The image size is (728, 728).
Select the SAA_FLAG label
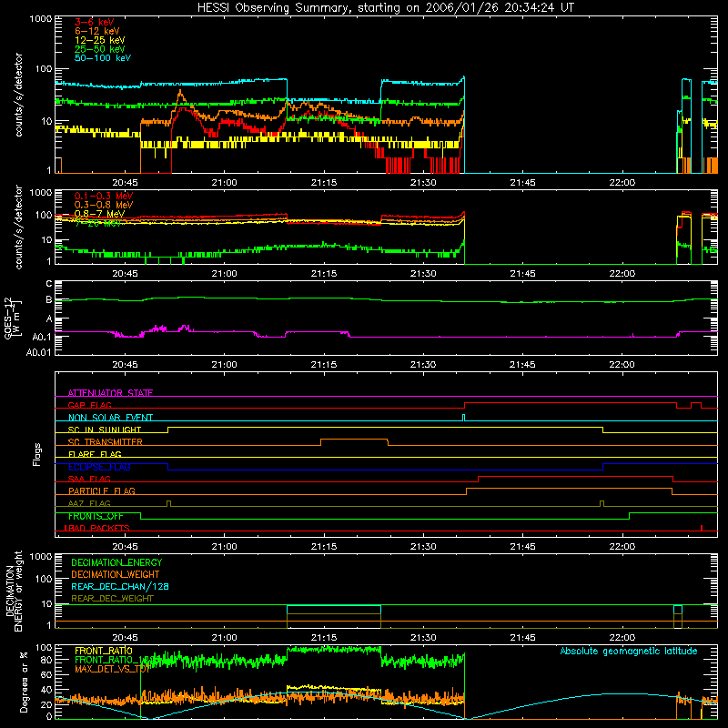(x=89, y=479)
